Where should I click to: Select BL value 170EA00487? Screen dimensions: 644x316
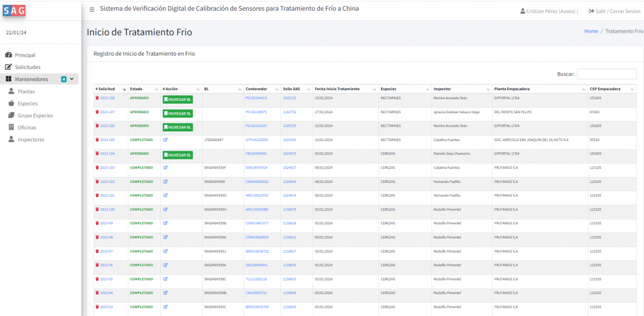click(x=214, y=139)
